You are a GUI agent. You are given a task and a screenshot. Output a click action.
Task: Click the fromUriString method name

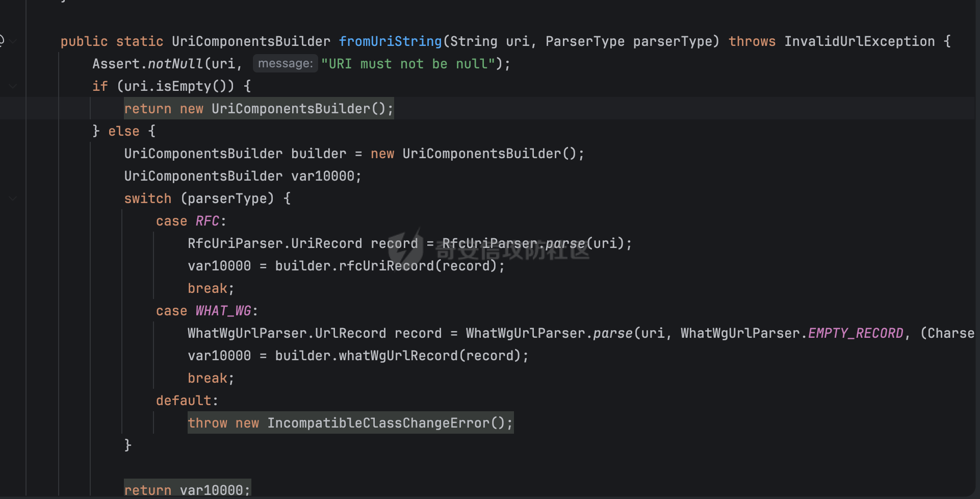[390, 41]
